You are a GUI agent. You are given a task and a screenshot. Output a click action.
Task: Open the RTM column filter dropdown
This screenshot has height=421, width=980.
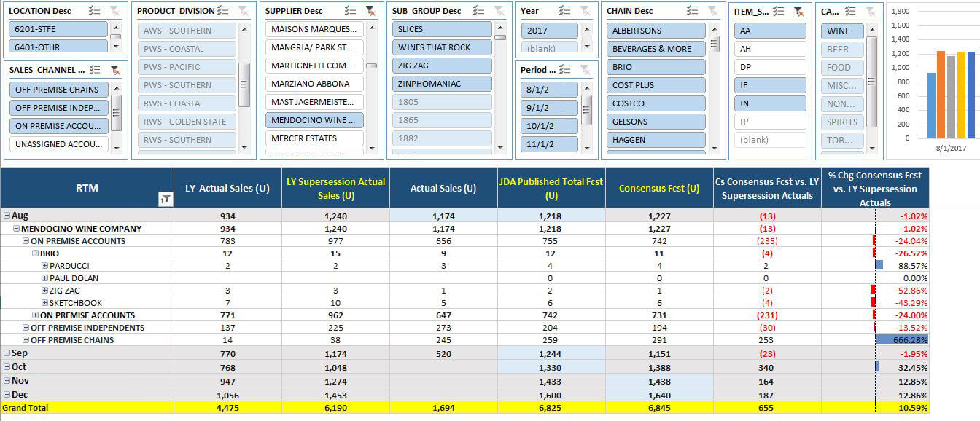166,200
